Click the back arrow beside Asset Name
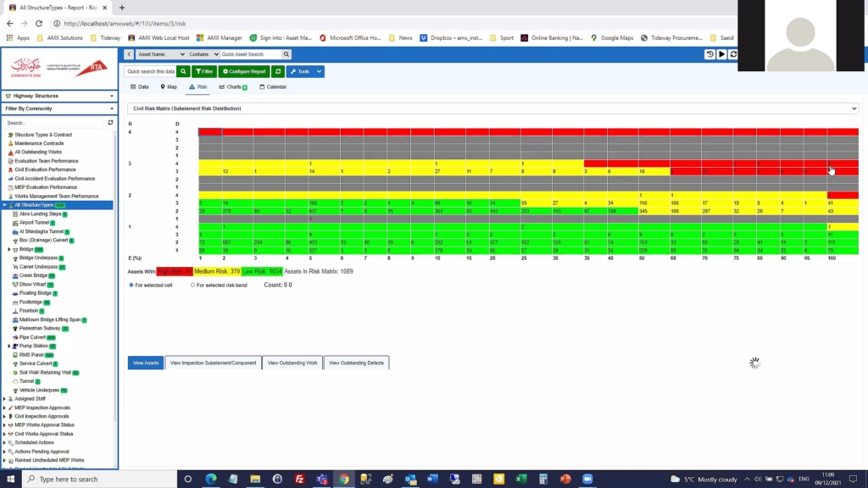 point(130,54)
